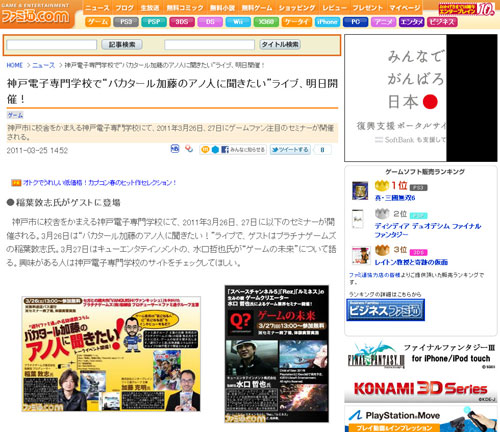Viewport: 500px width, 432px height.
Task: Select the アニメ category tab
Action: point(383,22)
